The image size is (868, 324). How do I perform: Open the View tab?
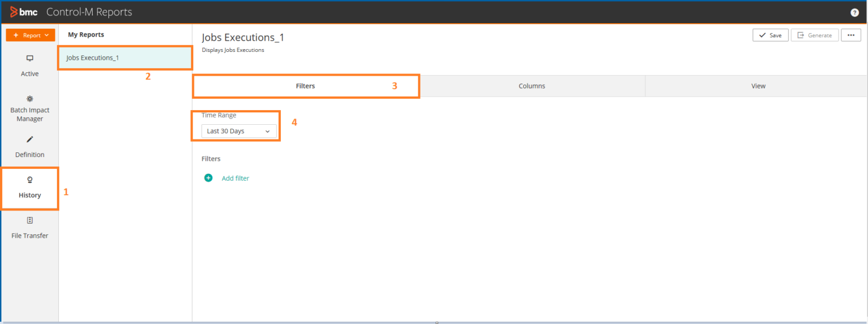(758, 86)
